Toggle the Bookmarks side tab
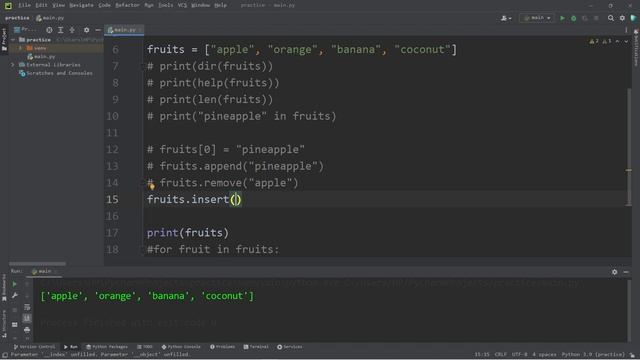 (4, 288)
